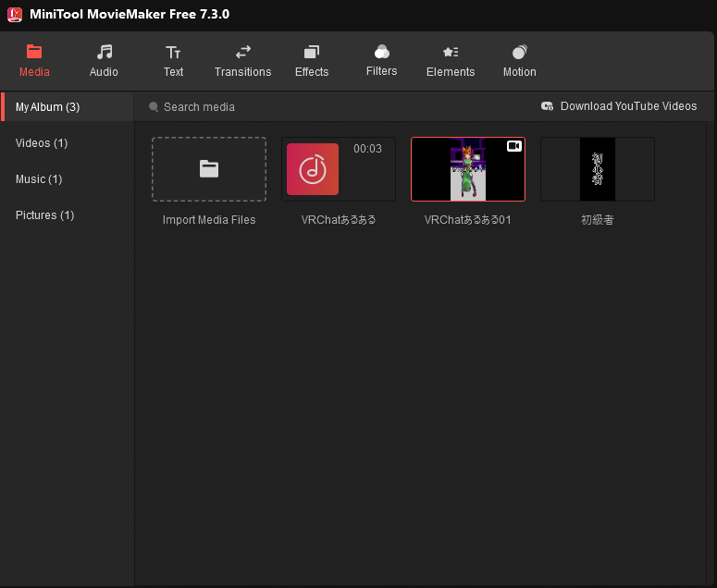Open the Elements panel
This screenshot has width=717, height=588.
(x=451, y=61)
